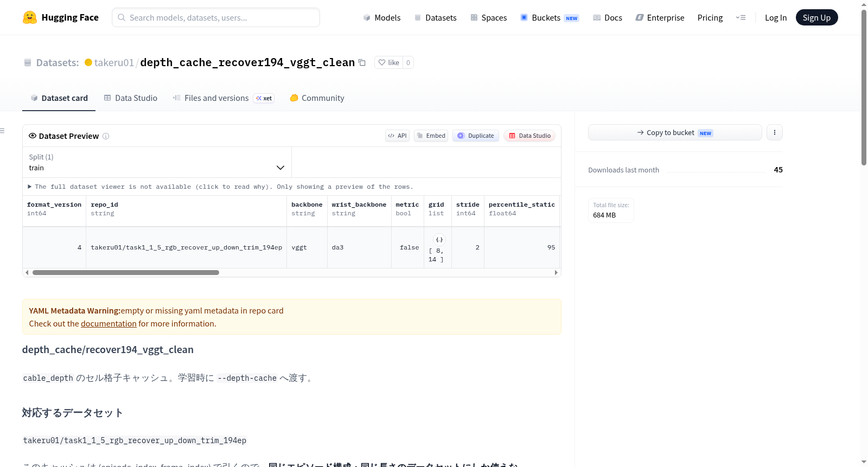The width and height of the screenshot is (868, 467).
Task: Click the Embed button
Action: 431,136
